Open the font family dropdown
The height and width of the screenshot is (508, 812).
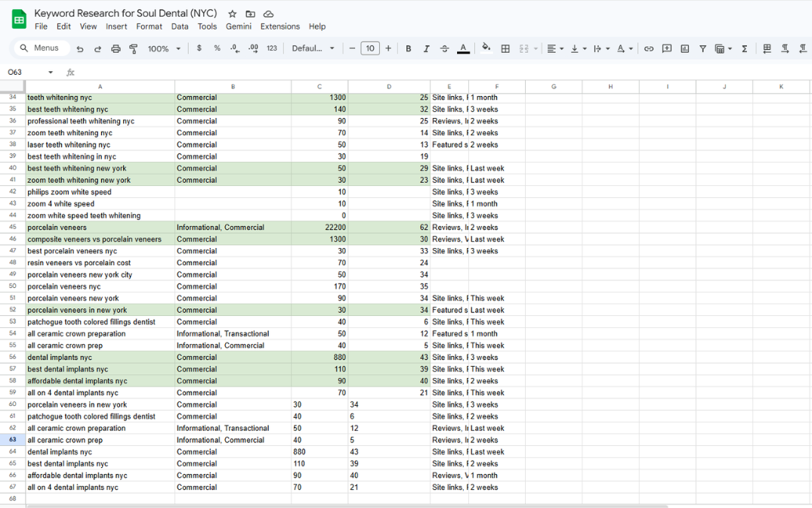[313, 48]
